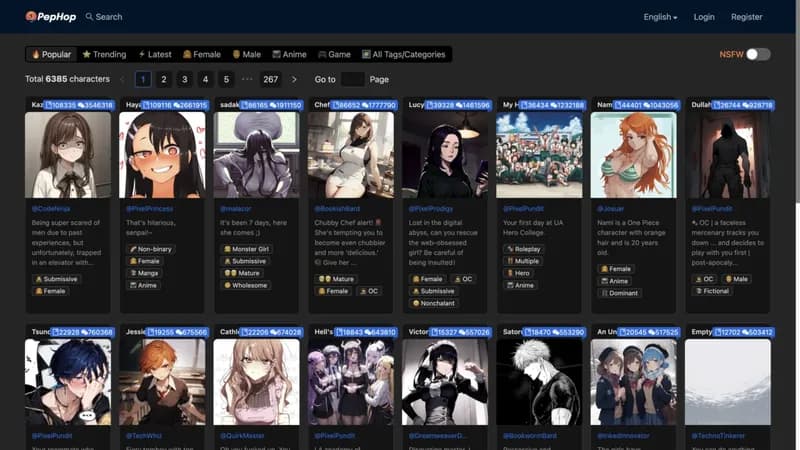Image resolution: width=800 pixels, height=450 pixels.
Task: Click the Roleplay tag
Action: point(523,249)
